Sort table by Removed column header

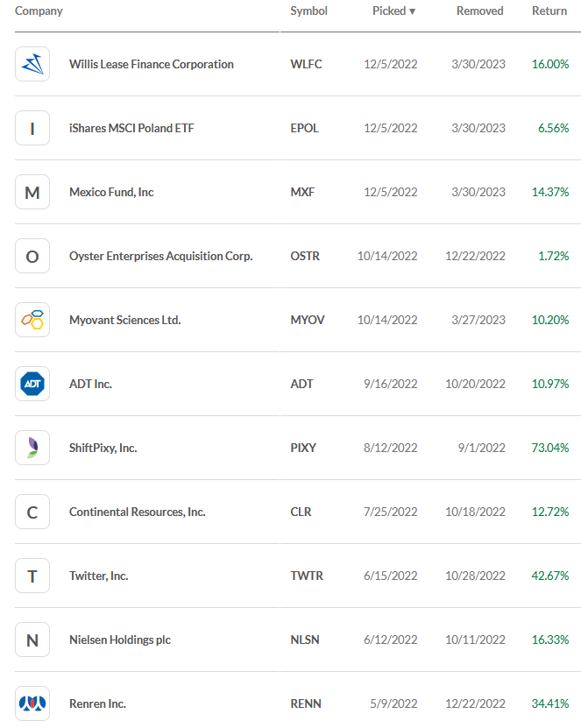click(x=479, y=11)
